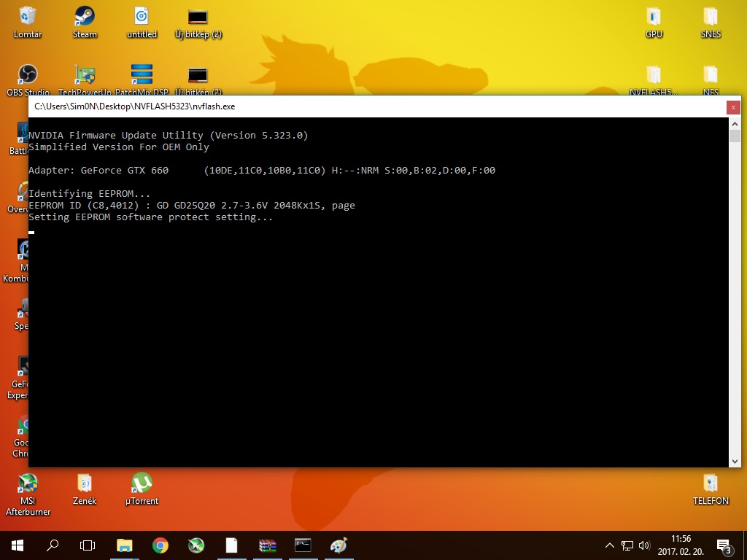Viewport: 747px width, 560px height.
Task: Select the TechPowerUp GPU-Z shortcut
Action: click(x=85, y=79)
